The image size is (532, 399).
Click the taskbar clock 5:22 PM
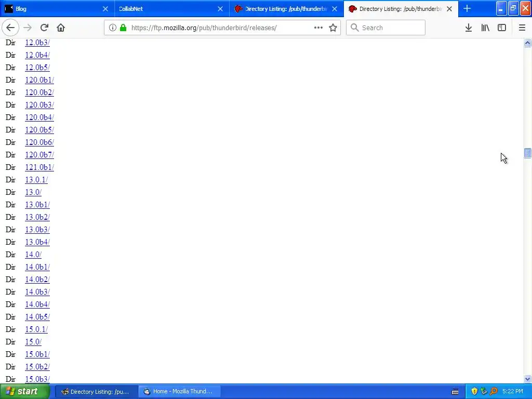tap(513, 392)
